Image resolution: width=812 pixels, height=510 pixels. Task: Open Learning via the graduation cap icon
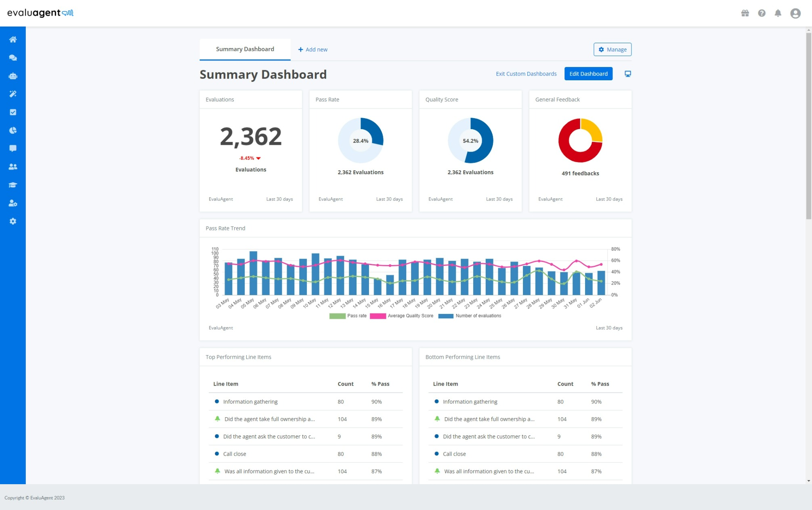pyautogui.click(x=13, y=185)
